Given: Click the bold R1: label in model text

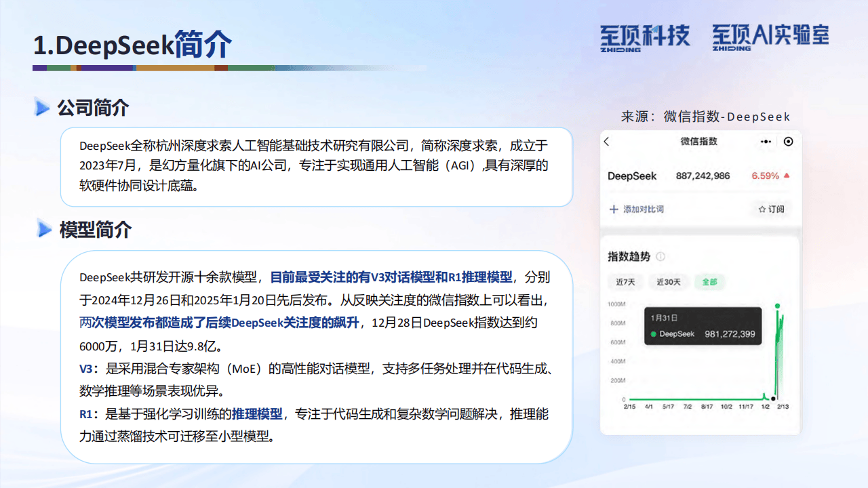Looking at the screenshot, I should click(88, 414).
